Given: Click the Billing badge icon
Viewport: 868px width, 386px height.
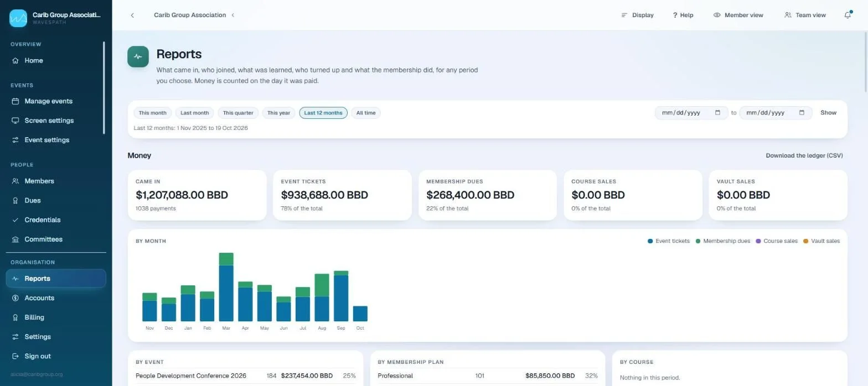Looking at the screenshot, I should pyautogui.click(x=15, y=317).
